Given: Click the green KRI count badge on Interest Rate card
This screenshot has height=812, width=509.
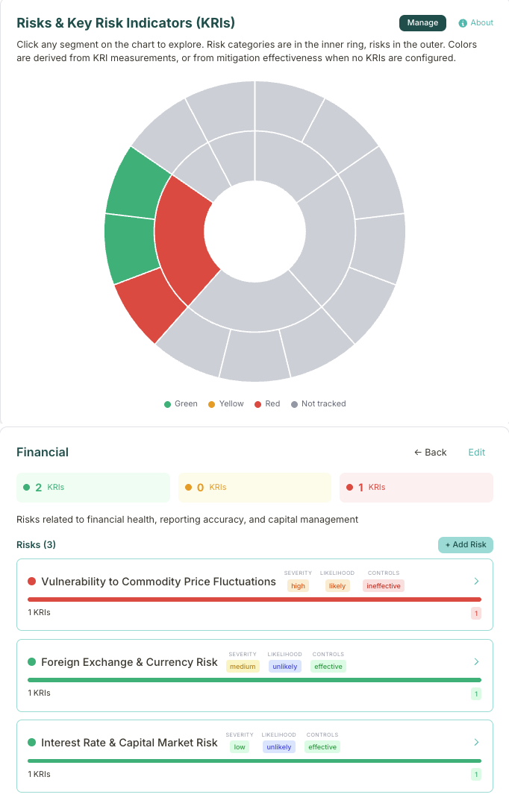Looking at the screenshot, I should click(475, 773).
